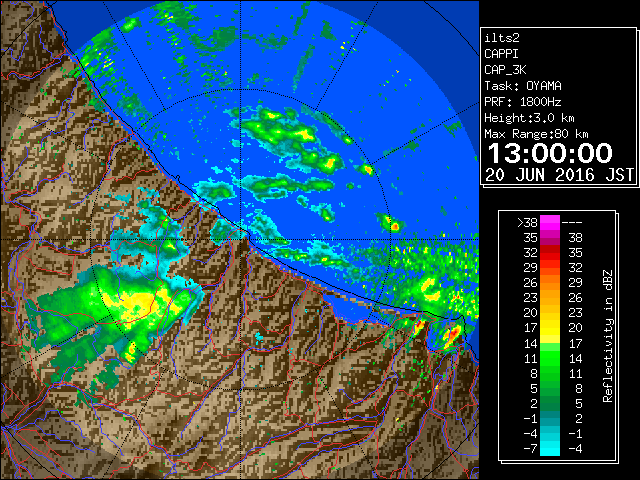Pick the bright green 11–14 dBZ legend swatch
The width and height of the screenshot is (640, 480).
click(x=550, y=358)
